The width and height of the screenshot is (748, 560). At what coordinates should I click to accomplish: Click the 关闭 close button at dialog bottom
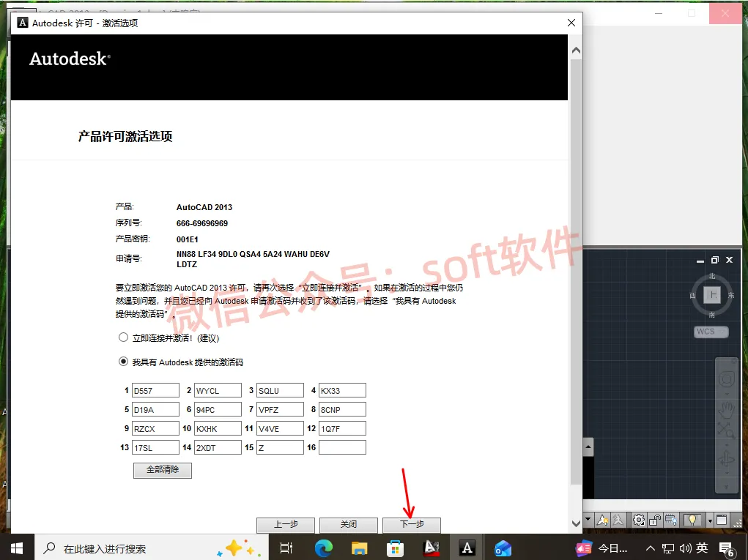349,525
